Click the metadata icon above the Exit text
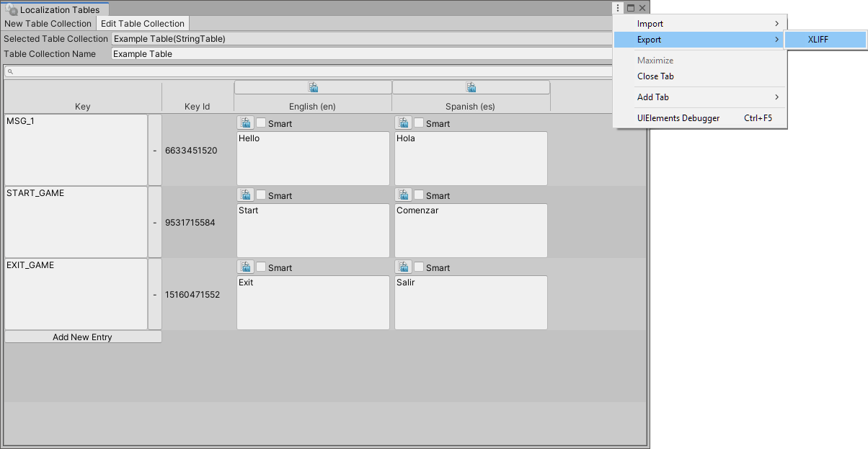The image size is (868, 449). click(245, 267)
